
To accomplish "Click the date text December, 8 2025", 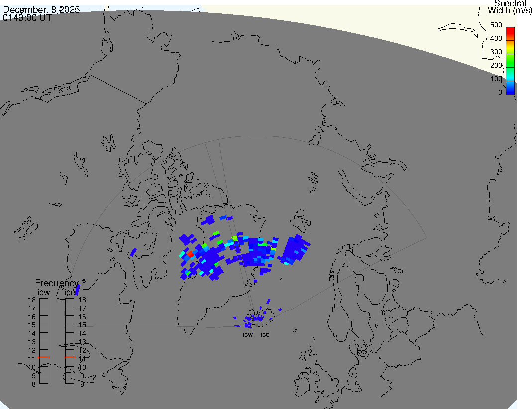I will coord(41,9).
